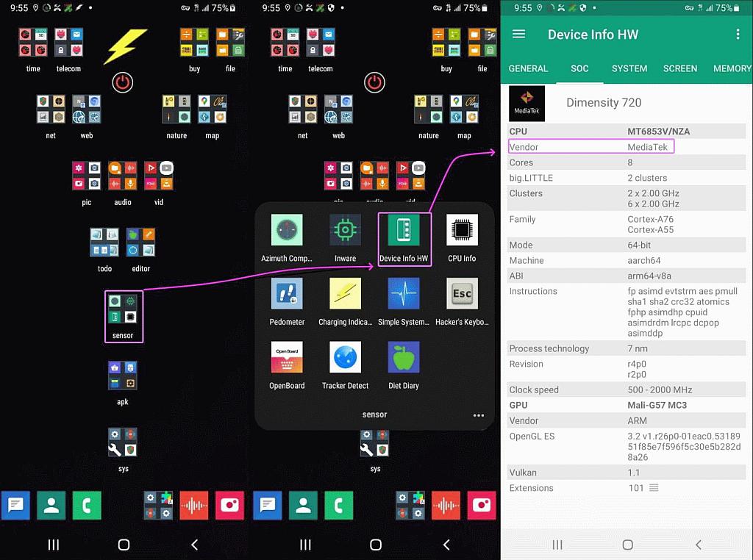Open the Camera app in the left home screen dock

pos(229,506)
